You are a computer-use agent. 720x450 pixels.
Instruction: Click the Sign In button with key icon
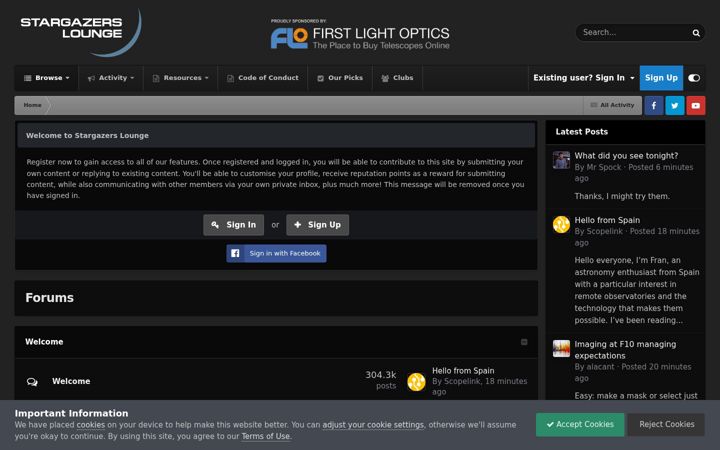coord(233,225)
